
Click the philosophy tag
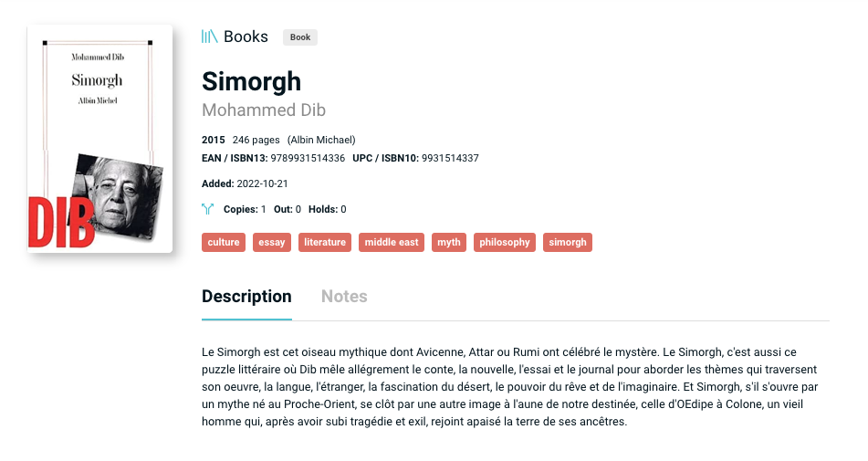pos(505,243)
